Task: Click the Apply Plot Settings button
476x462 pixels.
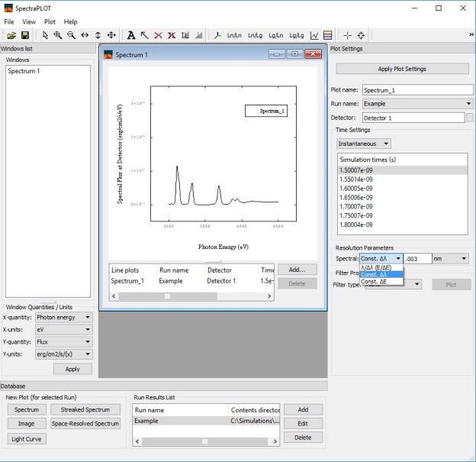Action: coord(402,69)
